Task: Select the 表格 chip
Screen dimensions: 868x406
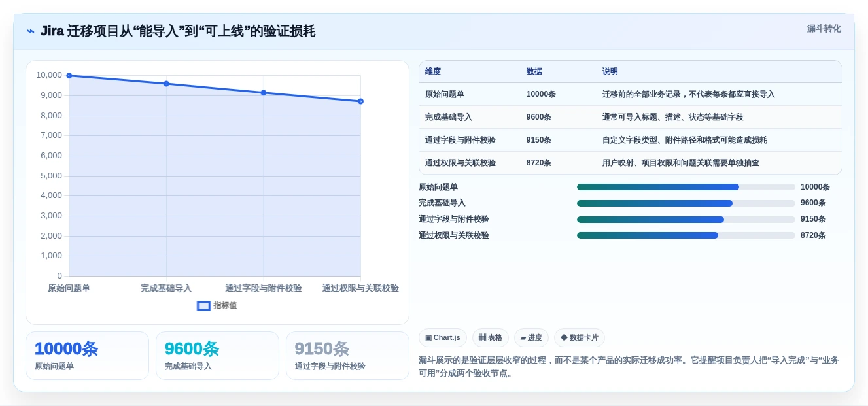Action: 490,337
